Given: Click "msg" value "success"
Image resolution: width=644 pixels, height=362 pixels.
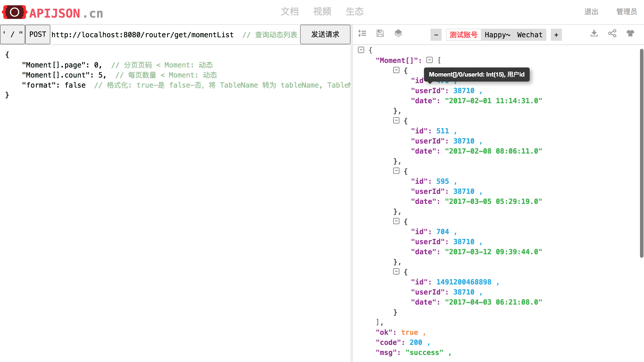Looking at the screenshot, I should click(x=424, y=352).
